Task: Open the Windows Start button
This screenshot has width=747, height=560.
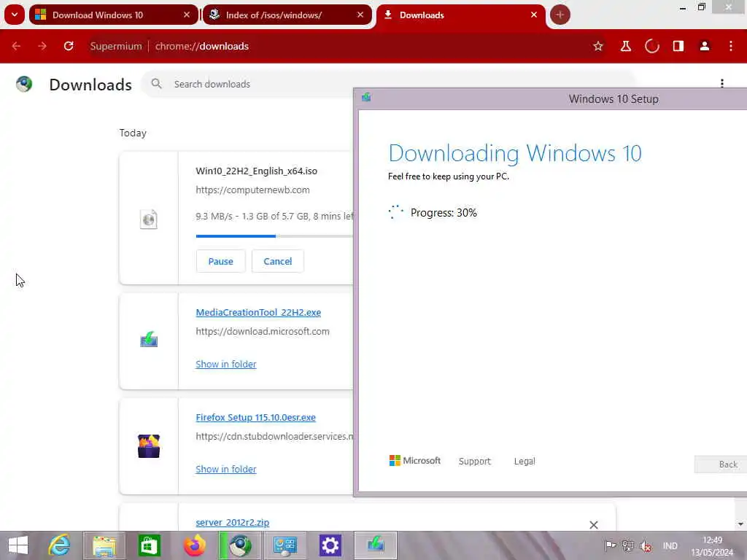Action: [18, 545]
